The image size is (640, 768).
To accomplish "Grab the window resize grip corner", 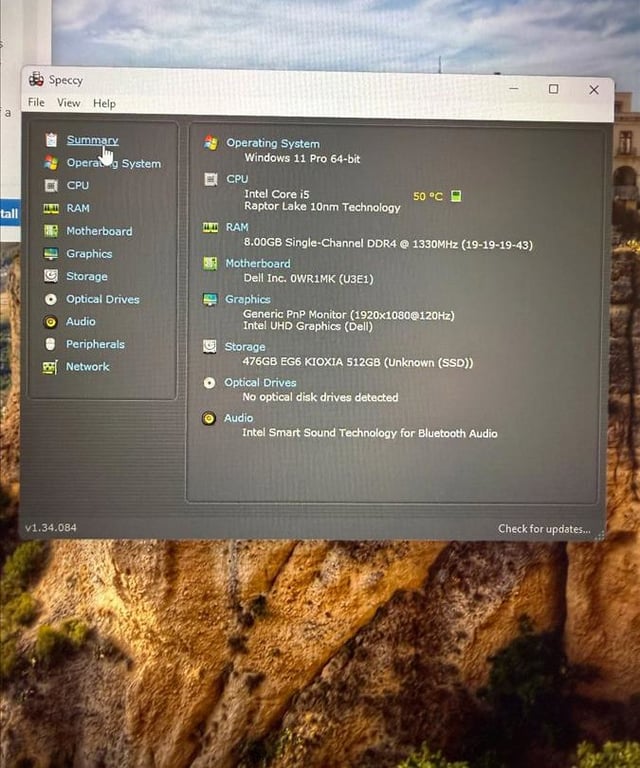I will point(599,535).
